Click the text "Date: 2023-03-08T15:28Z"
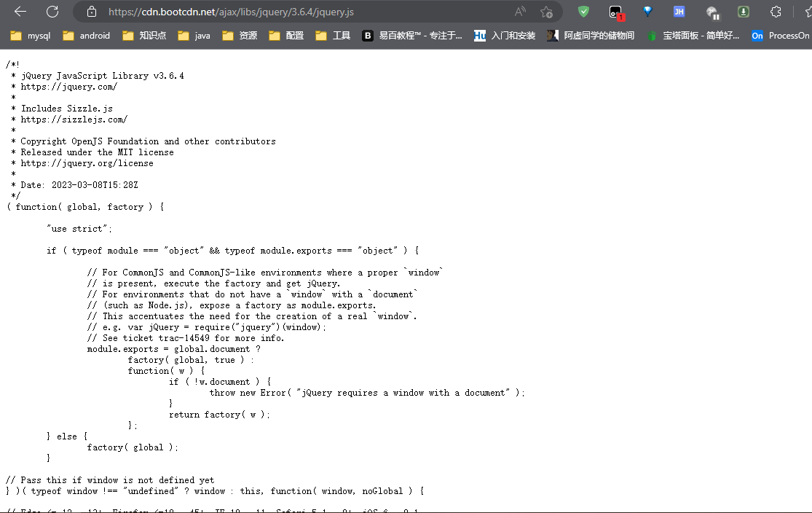The width and height of the screenshot is (812, 513). (x=79, y=184)
